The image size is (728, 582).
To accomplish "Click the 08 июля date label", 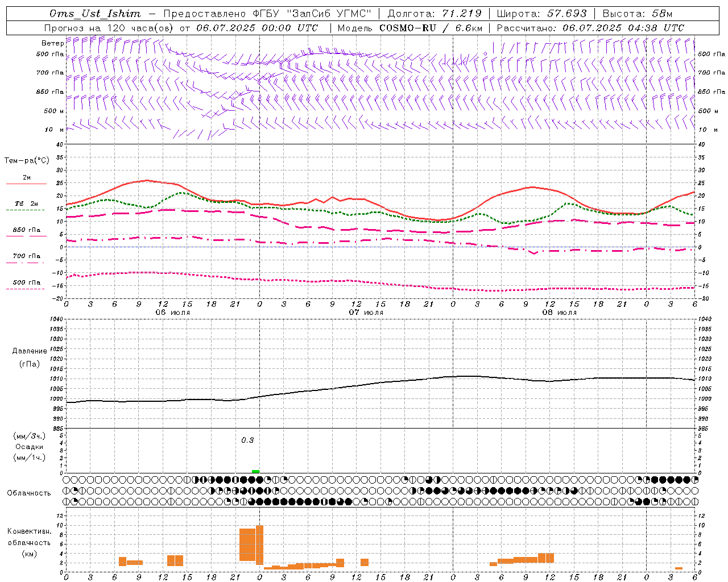I will click(560, 313).
